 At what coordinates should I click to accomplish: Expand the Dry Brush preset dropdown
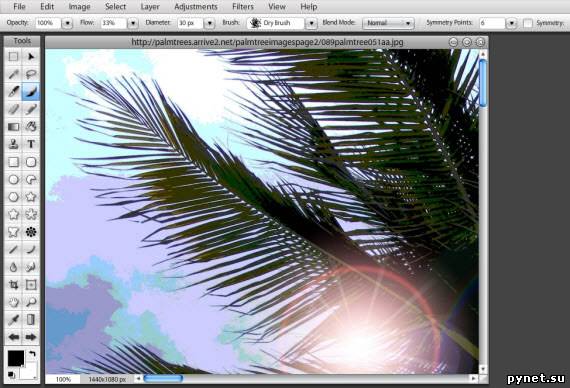tap(311, 23)
